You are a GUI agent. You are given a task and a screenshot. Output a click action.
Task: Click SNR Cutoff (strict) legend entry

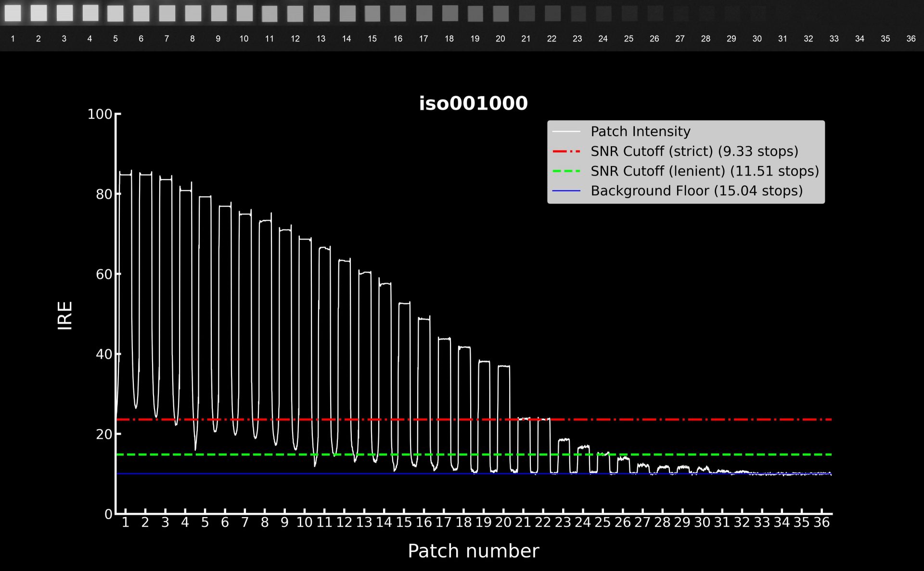(x=694, y=151)
